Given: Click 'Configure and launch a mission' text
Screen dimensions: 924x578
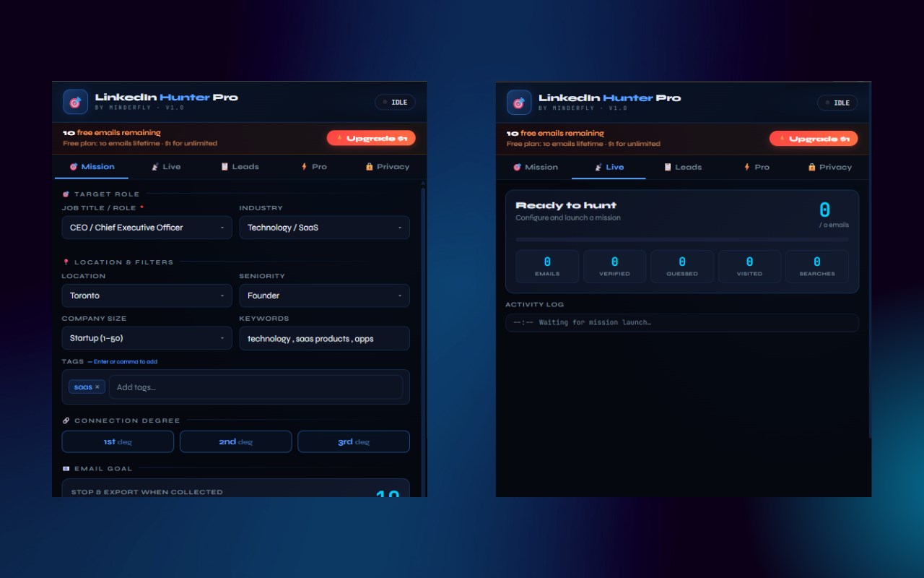Looking at the screenshot, I should point(568,217).
